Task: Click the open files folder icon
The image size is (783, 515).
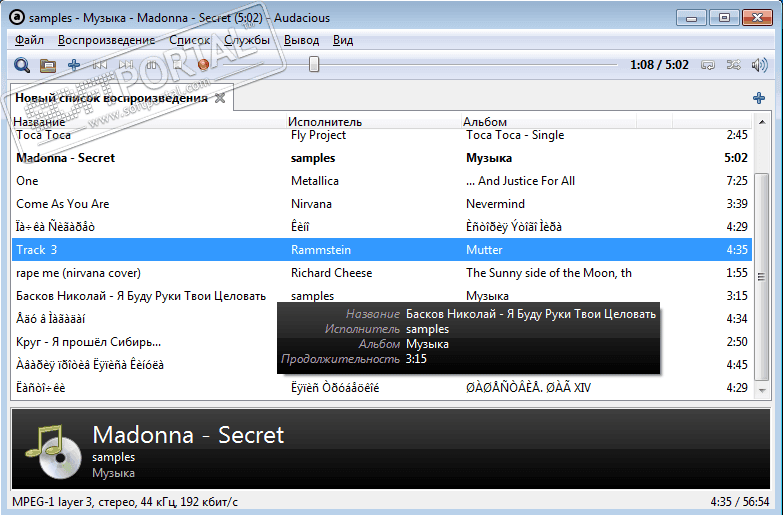Action: [x=48, y=65]
